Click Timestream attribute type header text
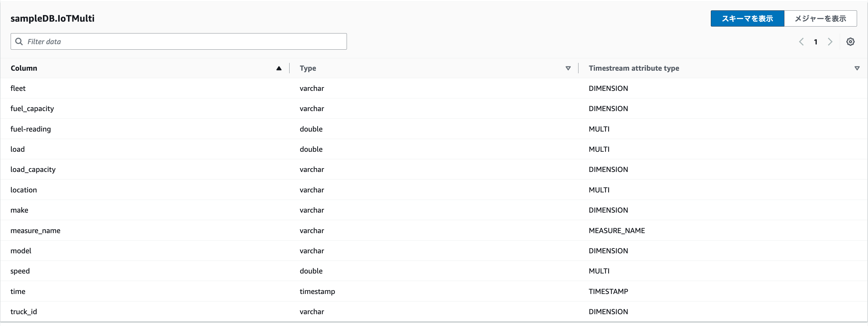This screenshot has width=868, height=326. (x=634, y=68)
